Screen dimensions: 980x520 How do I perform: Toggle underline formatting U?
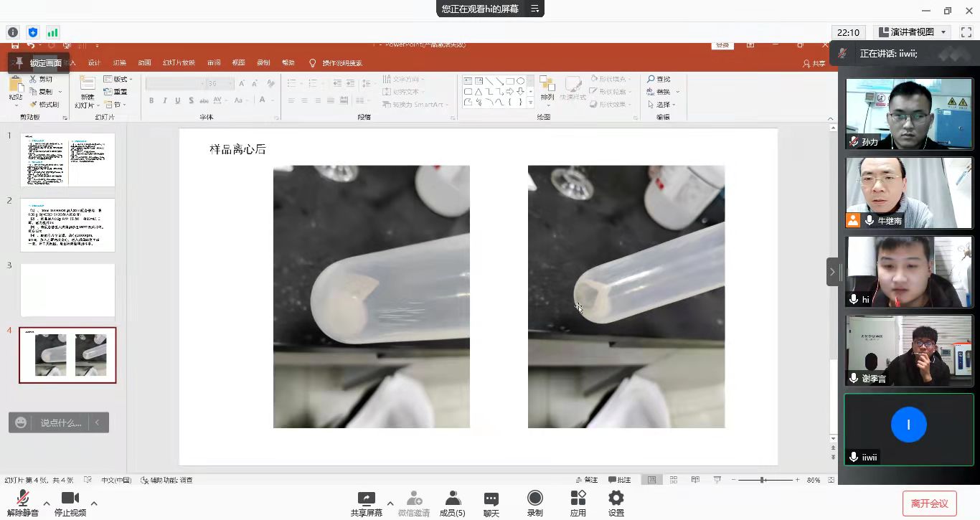click(177, 100)
